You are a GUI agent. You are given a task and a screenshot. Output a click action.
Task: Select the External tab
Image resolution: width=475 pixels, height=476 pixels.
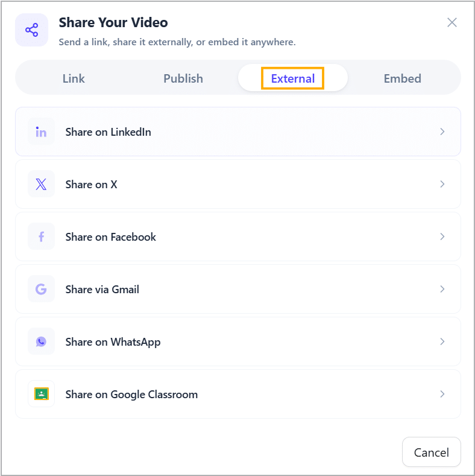[x=293, y=78]
